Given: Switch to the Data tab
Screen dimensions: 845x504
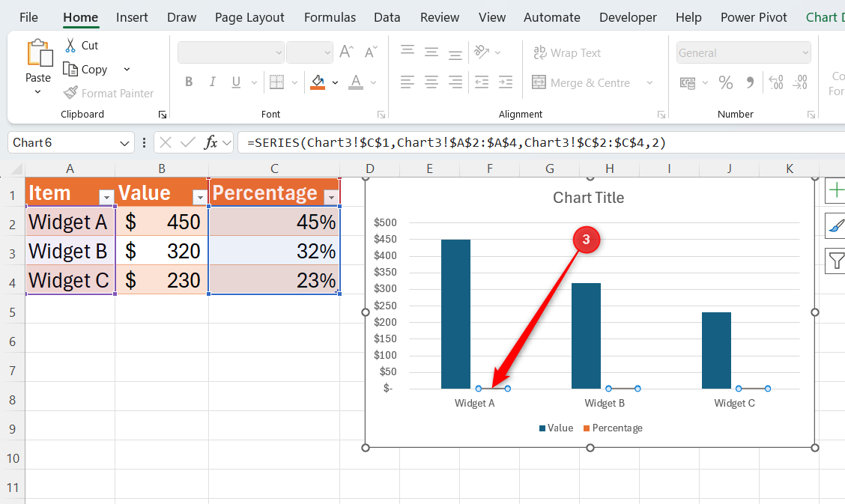Looking at the screenshot, I should click(x=387, y=17).
